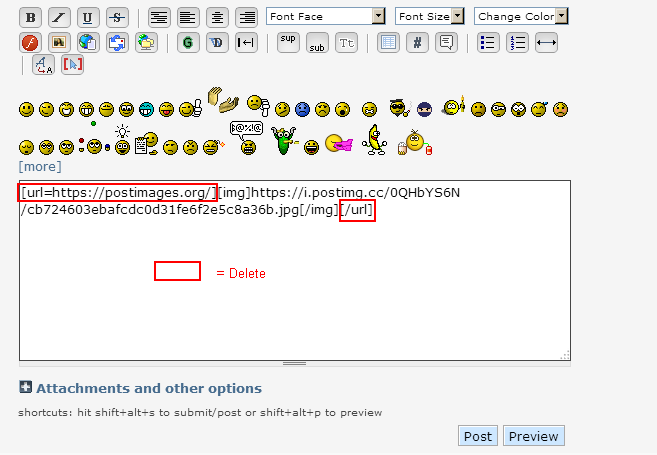Insert quote tag
Image resolution: width=657 pixels, height=455 pixels.
coord(446,42)
